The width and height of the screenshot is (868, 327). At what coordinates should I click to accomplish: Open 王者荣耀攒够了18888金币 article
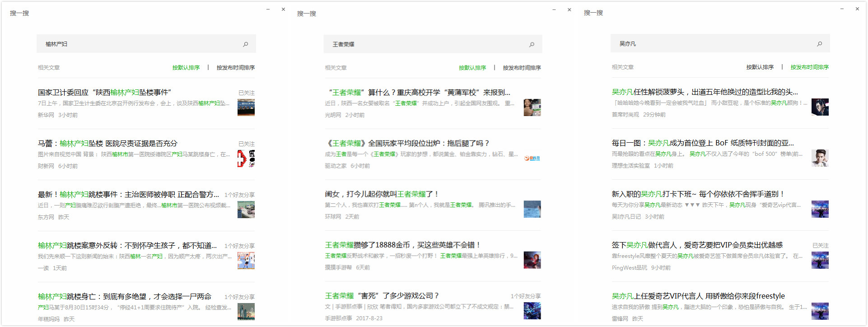tap(403, 245)
